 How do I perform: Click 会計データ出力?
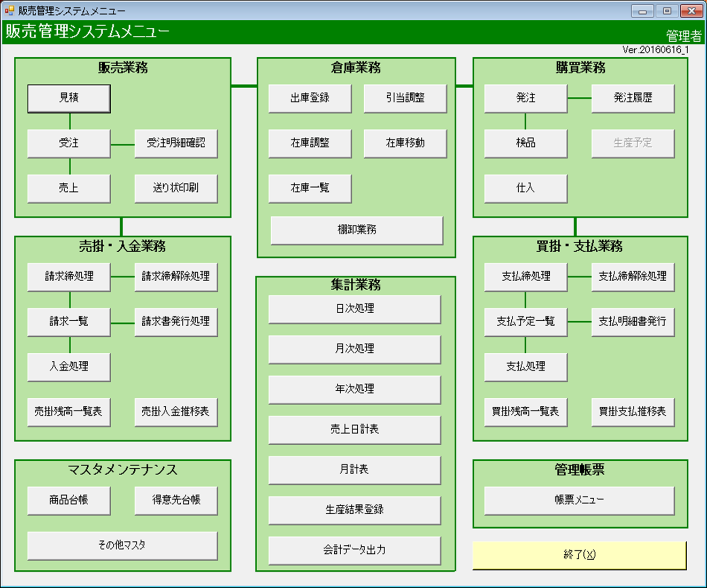[355, 550]
